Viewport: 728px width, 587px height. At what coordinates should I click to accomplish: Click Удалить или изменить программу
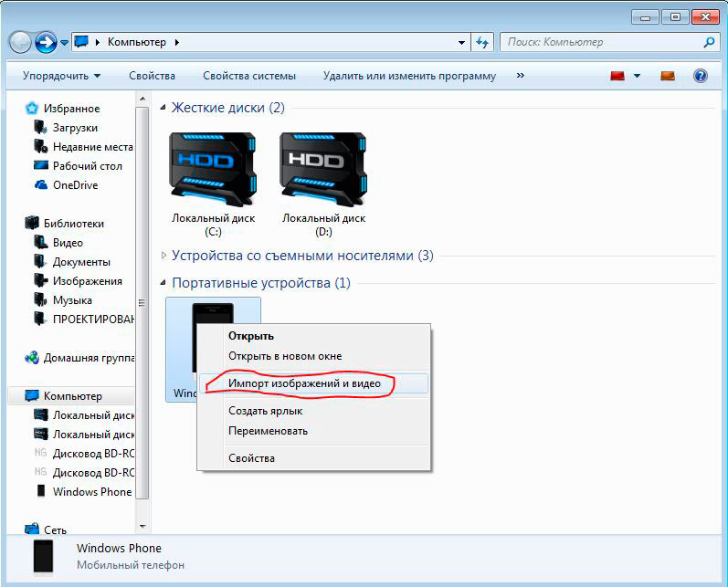coord(409,76)
